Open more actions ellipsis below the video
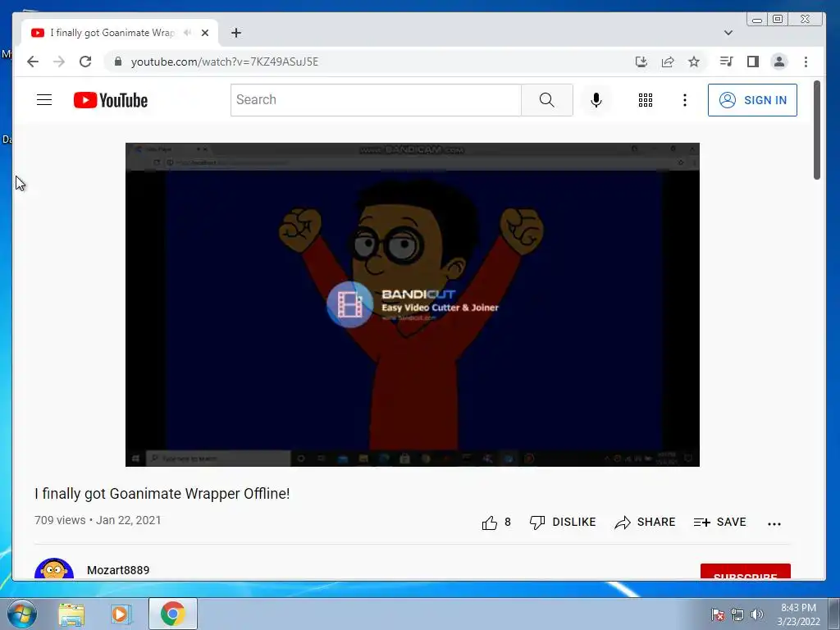 (774, 524)
